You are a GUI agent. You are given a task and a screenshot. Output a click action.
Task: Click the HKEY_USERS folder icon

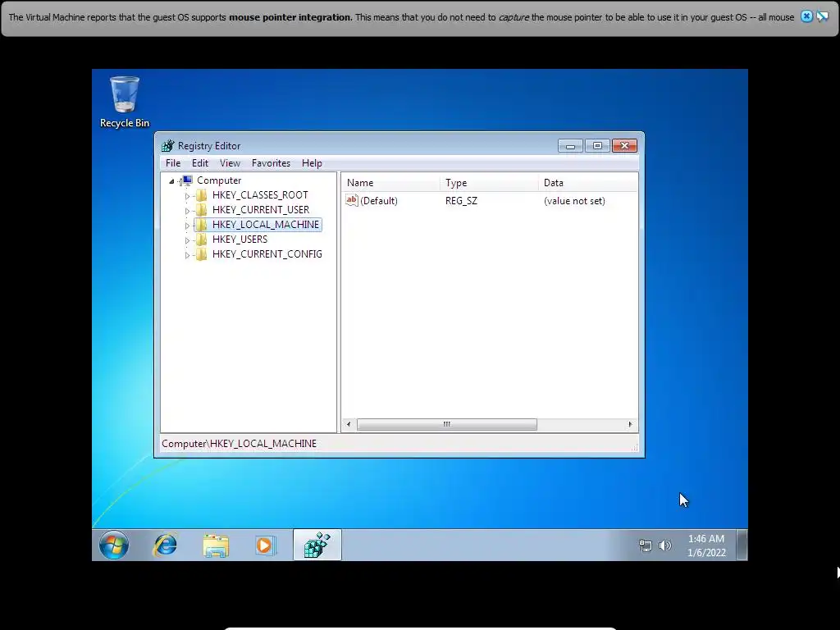(x=202, y=240)
